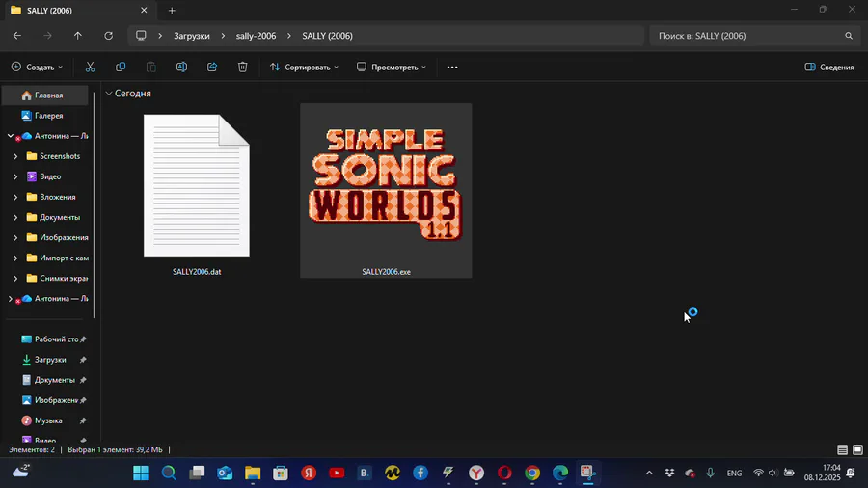Toggle the Сведения details pane

click(829, 67)
